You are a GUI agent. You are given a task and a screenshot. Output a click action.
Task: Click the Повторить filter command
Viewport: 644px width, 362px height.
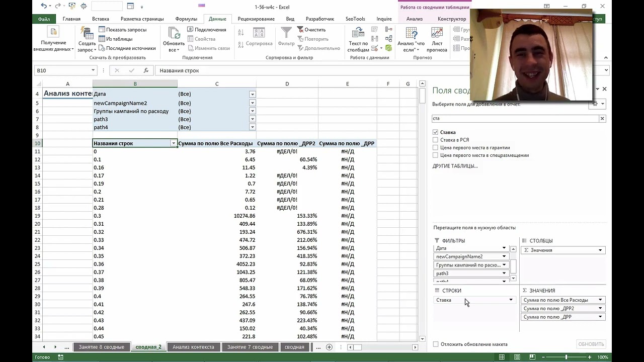[x=313, y=39]
